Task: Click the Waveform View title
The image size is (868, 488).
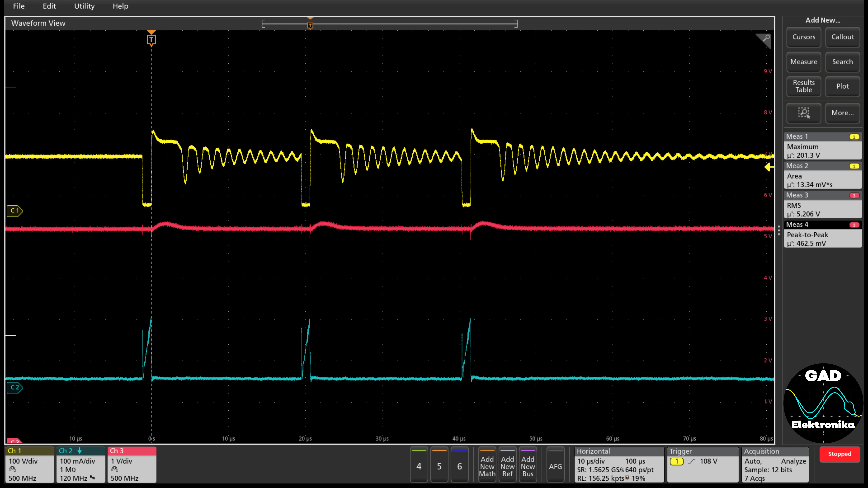Action: tap(38, 23)
